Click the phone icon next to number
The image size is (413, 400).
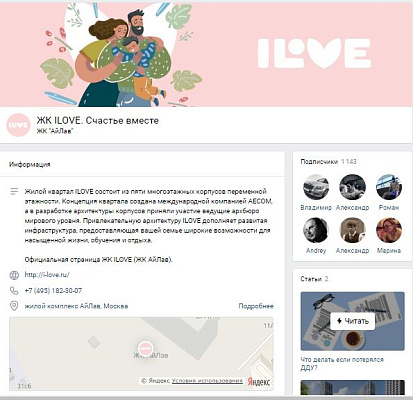point(14,291)
